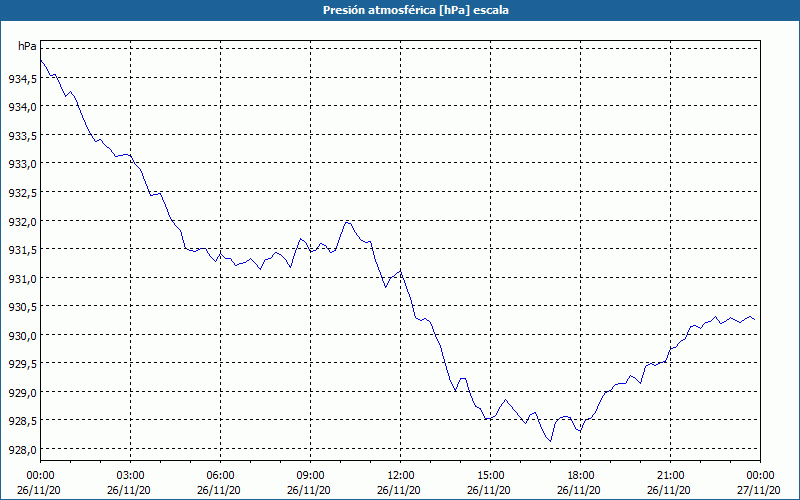This screenshot has width=800, height=500.
Task: Click the 933,0 pressure axis label
Action: point(23,164)
